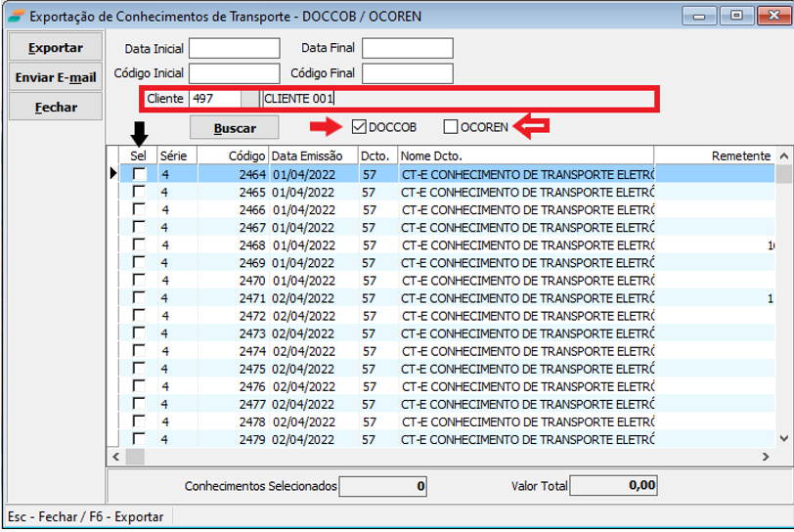Click the scroll-up arrow of the grid
Image resolution: width=794 pixels, height=532 pixels.
(784, 156)
